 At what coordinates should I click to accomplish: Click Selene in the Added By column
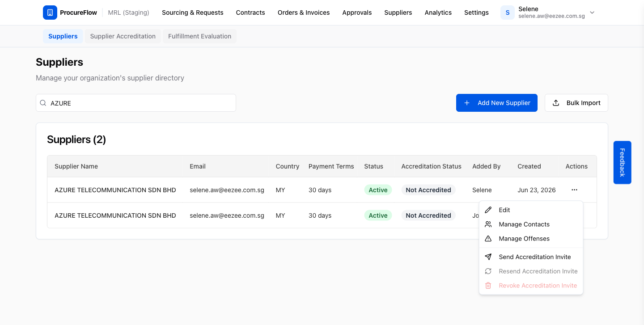coord(482,190)
